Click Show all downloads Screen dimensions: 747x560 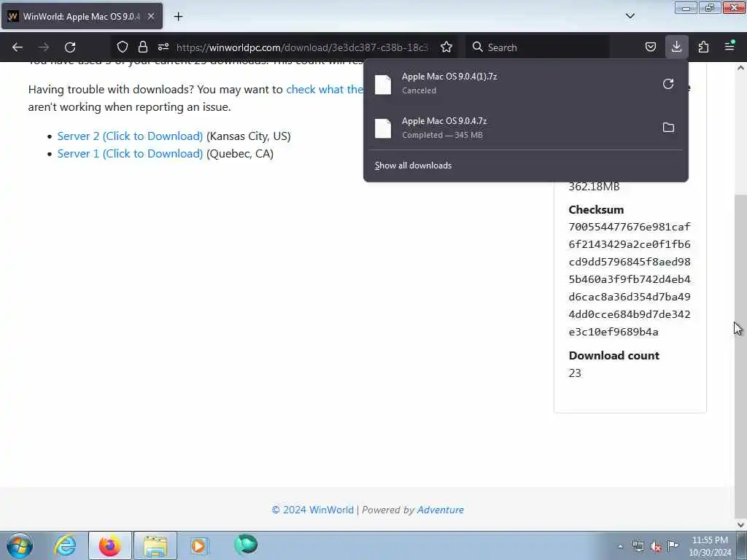(x=413, y=166)
